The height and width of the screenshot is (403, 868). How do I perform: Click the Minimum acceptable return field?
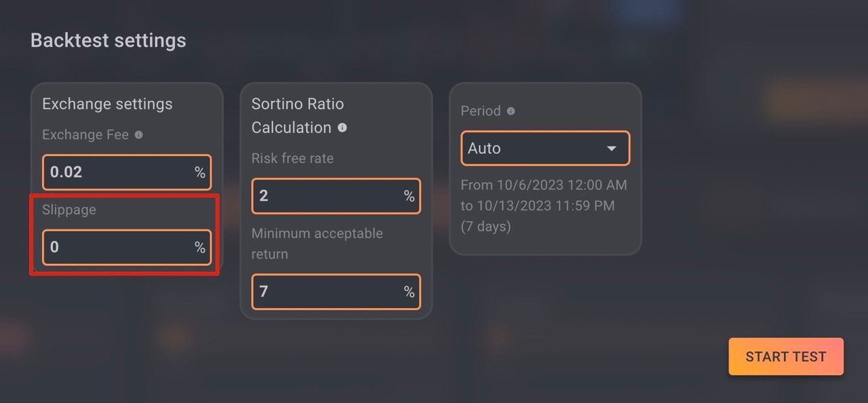click(x=336, y=292)
